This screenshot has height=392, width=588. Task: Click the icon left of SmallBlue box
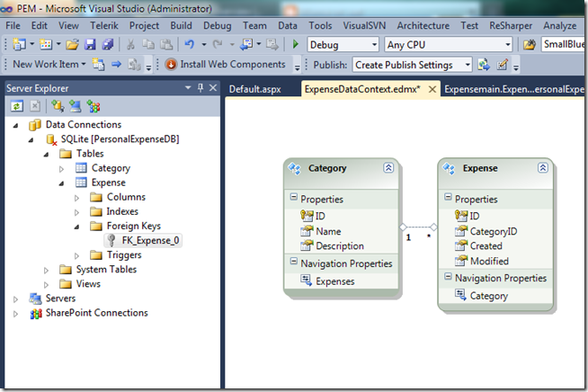[x=530, y=45]
